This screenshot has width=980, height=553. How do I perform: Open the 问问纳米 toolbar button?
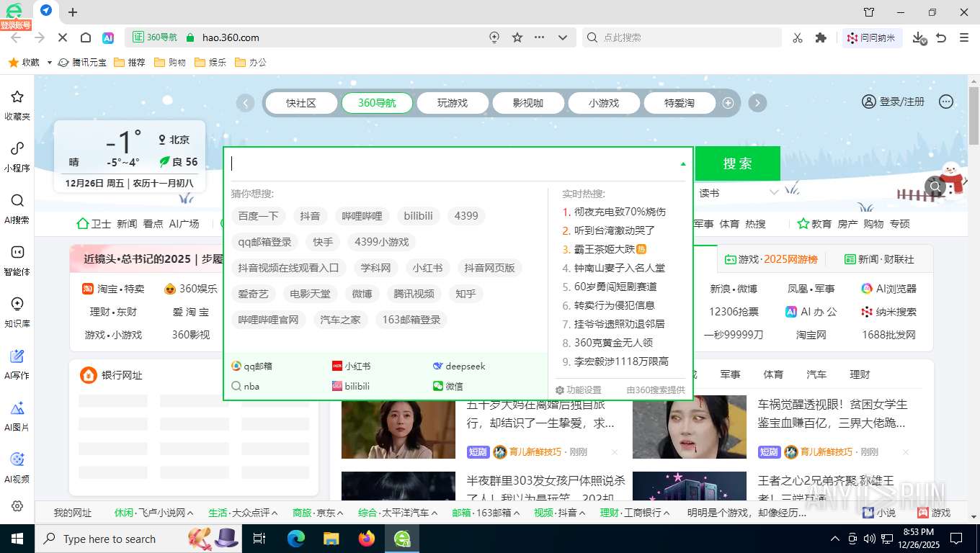pyautogui.click(x=873, y=37)
